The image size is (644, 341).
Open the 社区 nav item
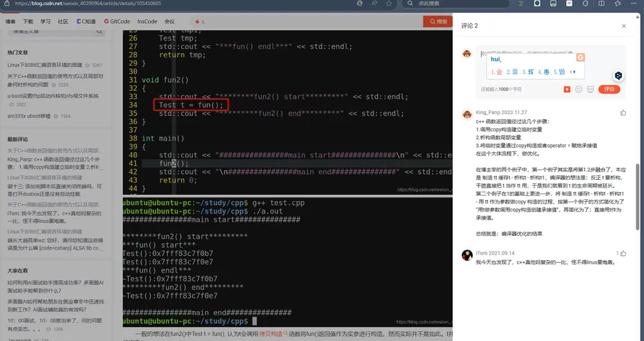pos(63,21)
